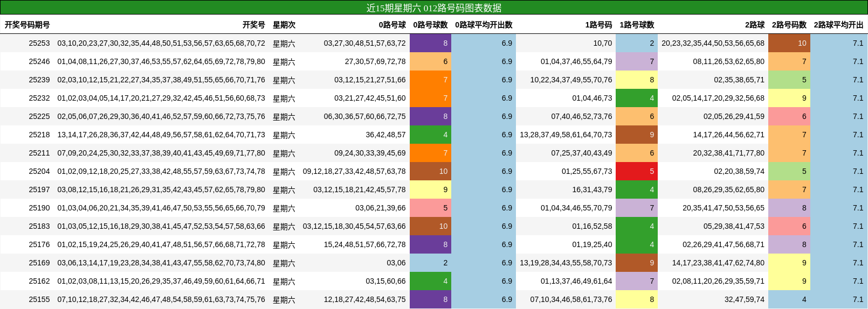868x309 pixels.
Task: Click the green 0路号球数 cell in row 25218
Action: coord(430,135)
